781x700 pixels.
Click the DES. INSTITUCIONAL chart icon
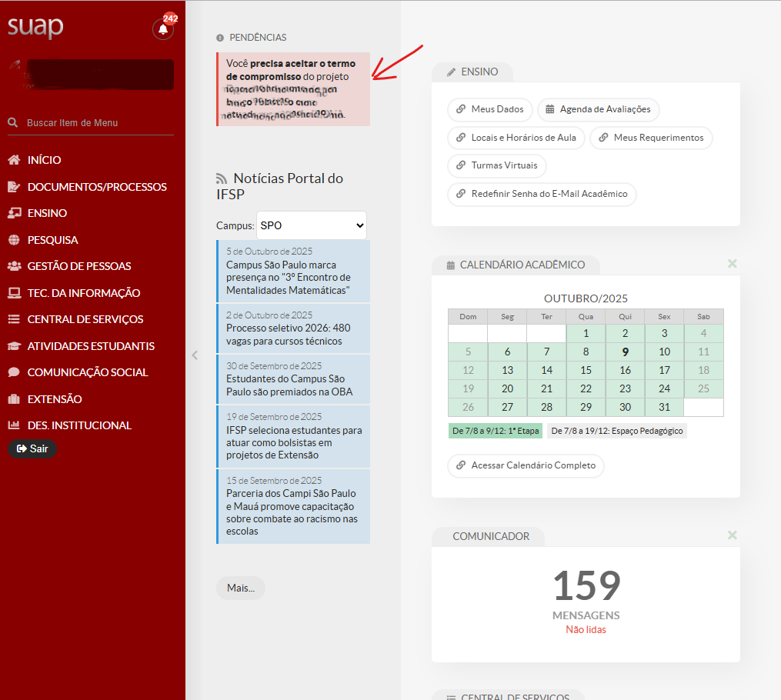click(14, 425)
